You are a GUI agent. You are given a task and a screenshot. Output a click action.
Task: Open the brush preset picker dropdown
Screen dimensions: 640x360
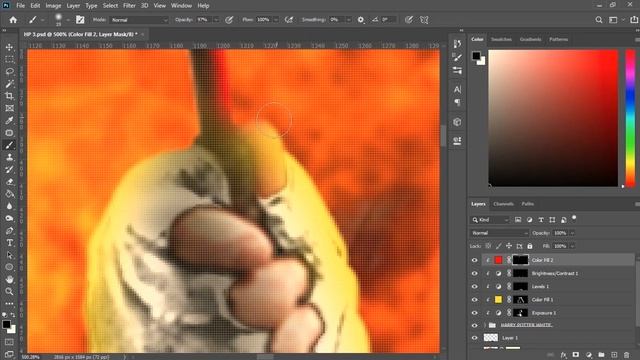[x=68, y=20]
